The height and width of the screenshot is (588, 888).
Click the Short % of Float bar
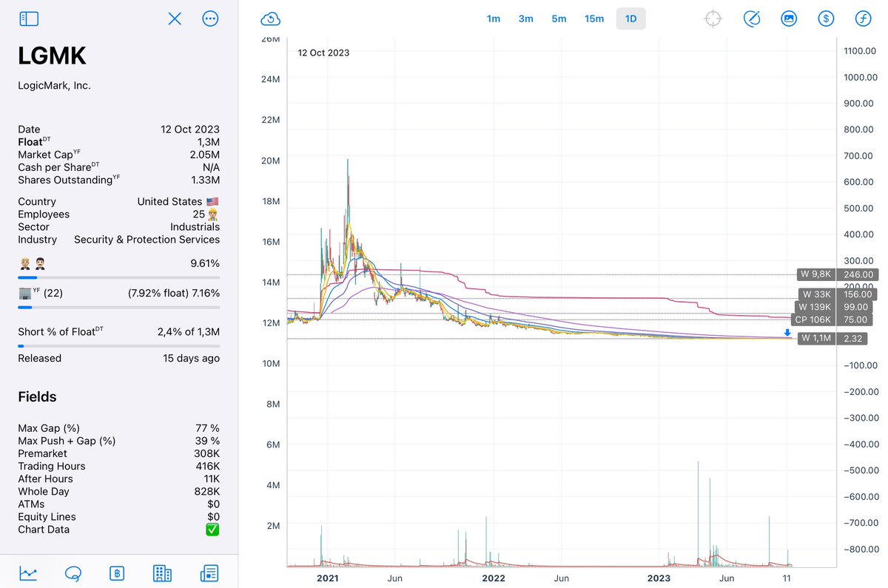[118, 345]
